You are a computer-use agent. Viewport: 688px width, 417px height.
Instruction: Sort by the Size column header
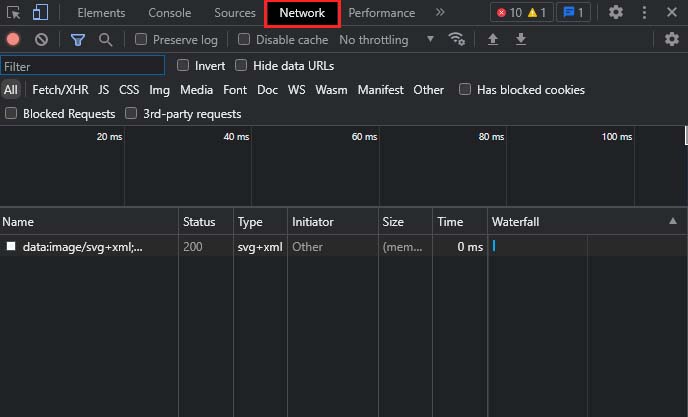pyautogui.click(x=405, y=222)
